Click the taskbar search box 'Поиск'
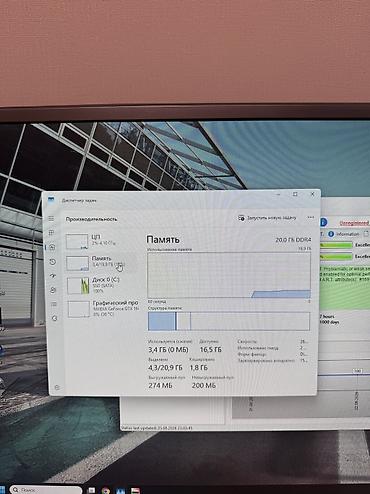This screenshot has height=494, width=370. click(x=46, y=490)
